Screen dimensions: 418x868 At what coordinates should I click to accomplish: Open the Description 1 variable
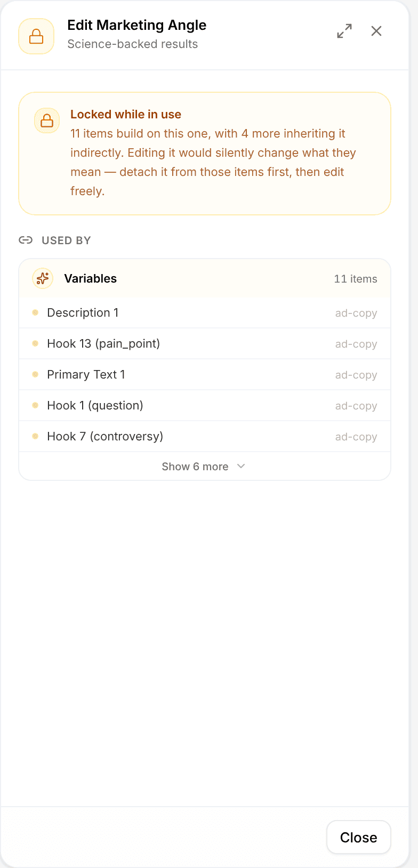(x=205, y=312)
